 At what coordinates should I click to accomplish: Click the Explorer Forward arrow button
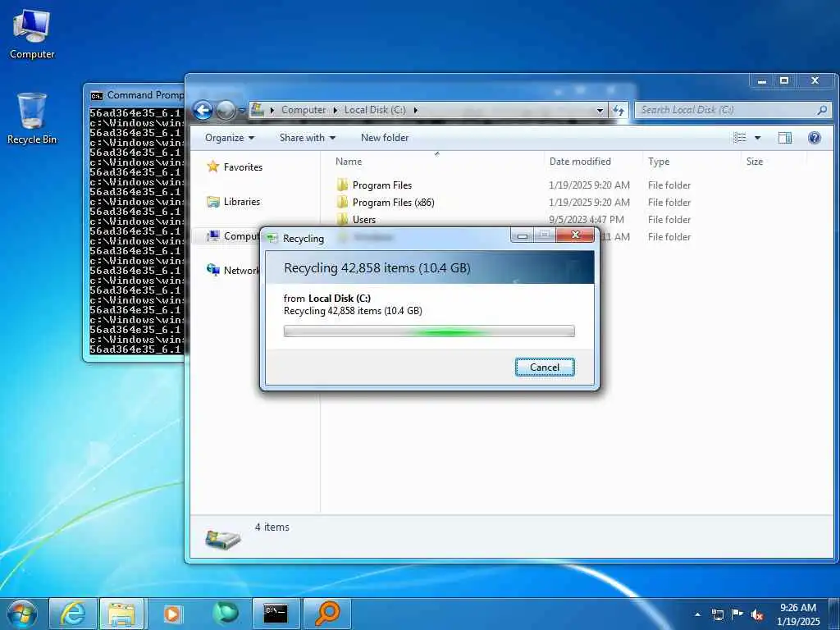[x=226, y=111]
